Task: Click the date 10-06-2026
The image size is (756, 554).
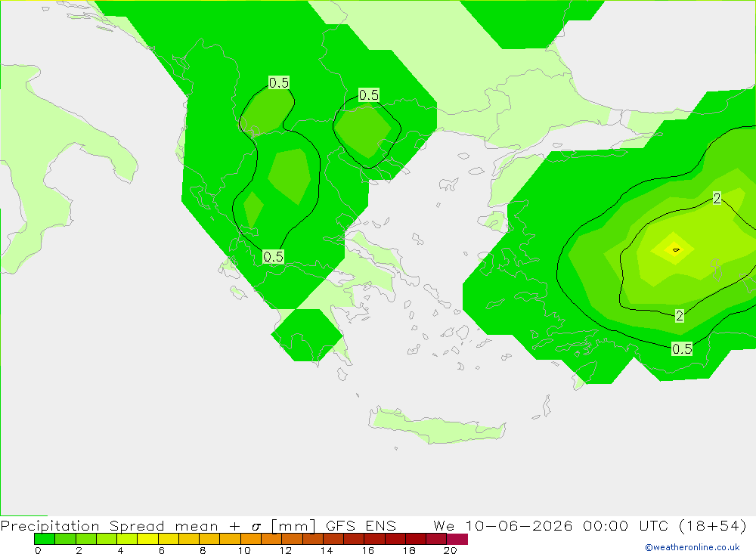Action: 519,525
